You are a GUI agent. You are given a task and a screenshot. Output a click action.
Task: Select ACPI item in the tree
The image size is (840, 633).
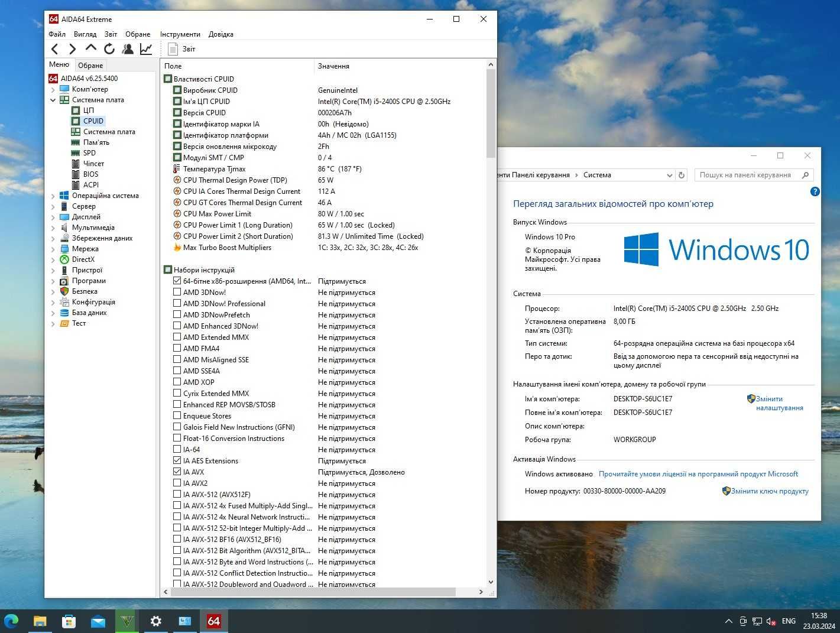pyautogui.click(x=90, y=185)
